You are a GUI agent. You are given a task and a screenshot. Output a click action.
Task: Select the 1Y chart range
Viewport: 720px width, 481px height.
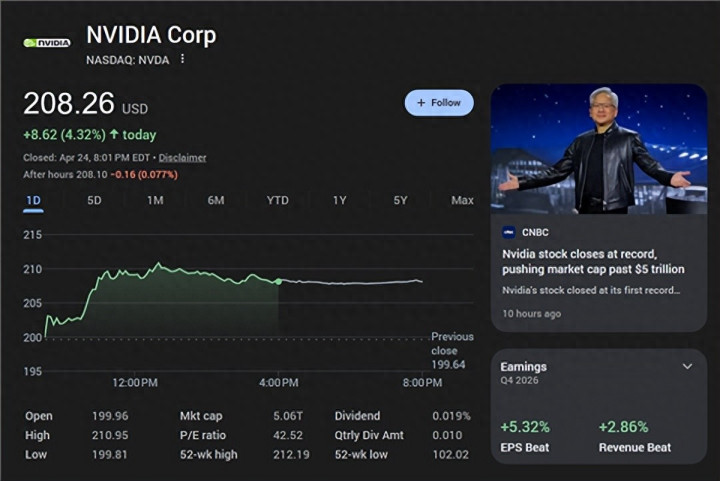[x=340, y=201]
